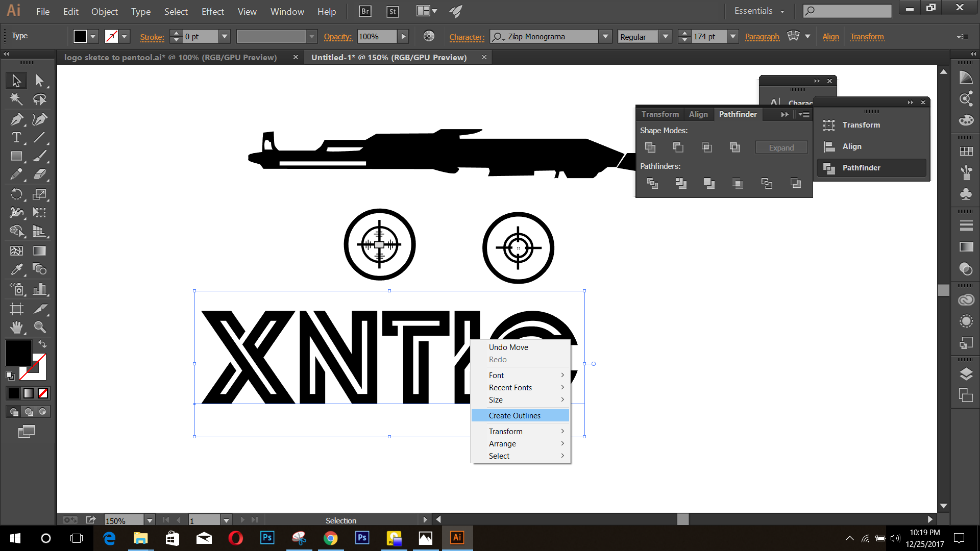Image resolution: width=980 pixels, height=551 pixels.
Task: Click the Trim pathfinder icon
Action: 681,183
